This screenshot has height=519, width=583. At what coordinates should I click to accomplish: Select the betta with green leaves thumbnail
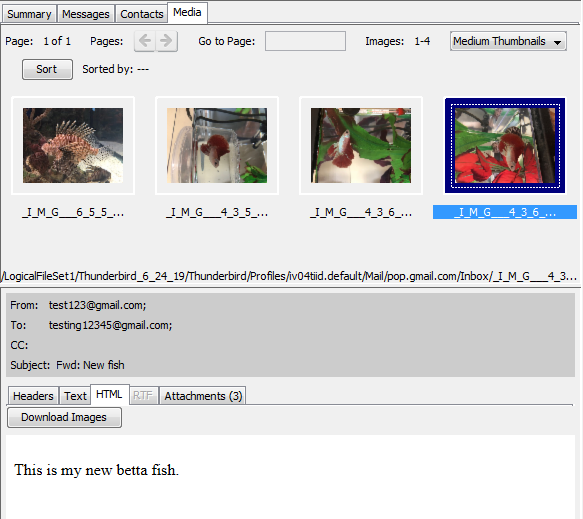coord(361,145)
